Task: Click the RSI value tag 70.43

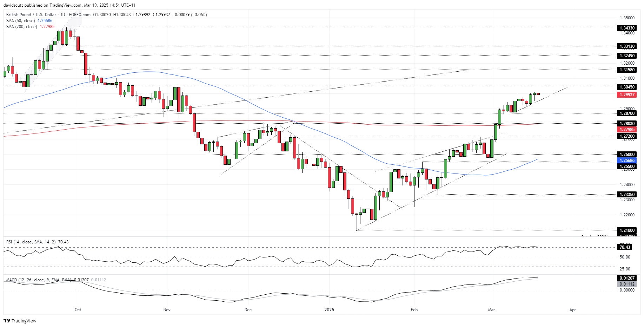Action: coord(625,247)
